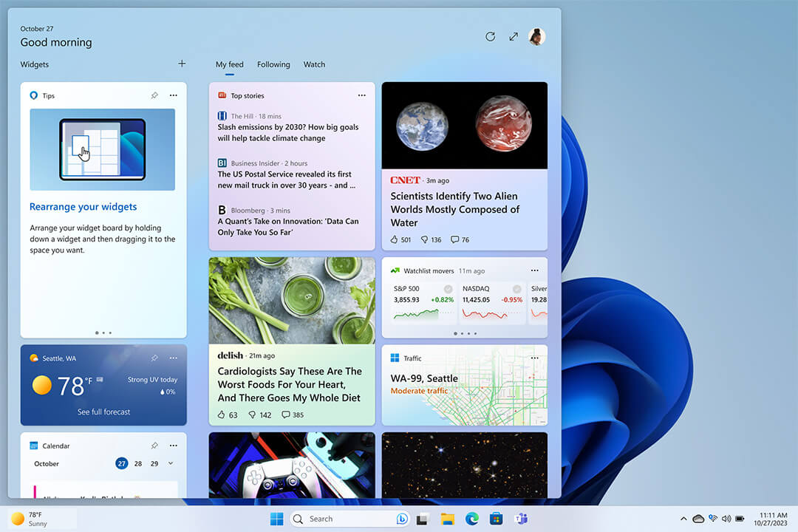798x532 pixels.
Task: Open your profile avatar at the top
Action: (x=537, y=36)
